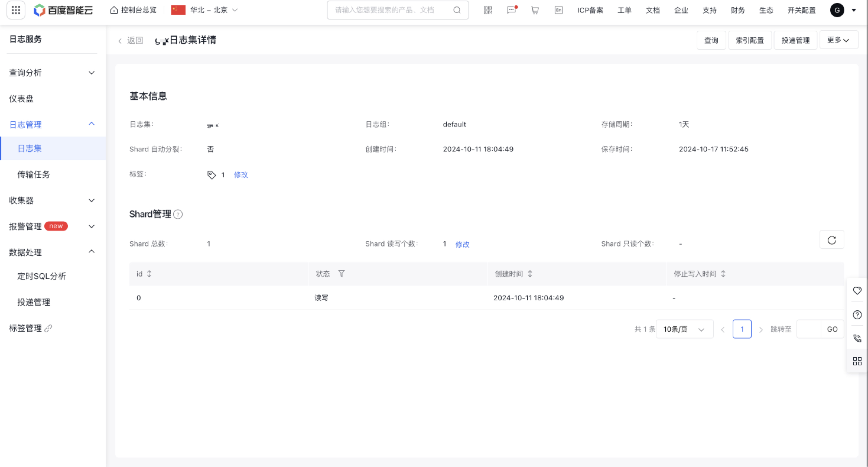Screen dimensions: 868x467
Task: Click the search magnifier icon
Action: [x=456, y=10]
